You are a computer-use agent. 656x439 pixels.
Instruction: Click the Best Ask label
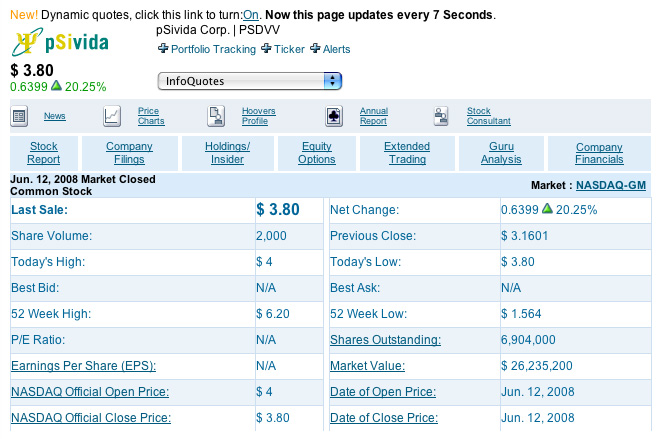click(x=355, y=288)
